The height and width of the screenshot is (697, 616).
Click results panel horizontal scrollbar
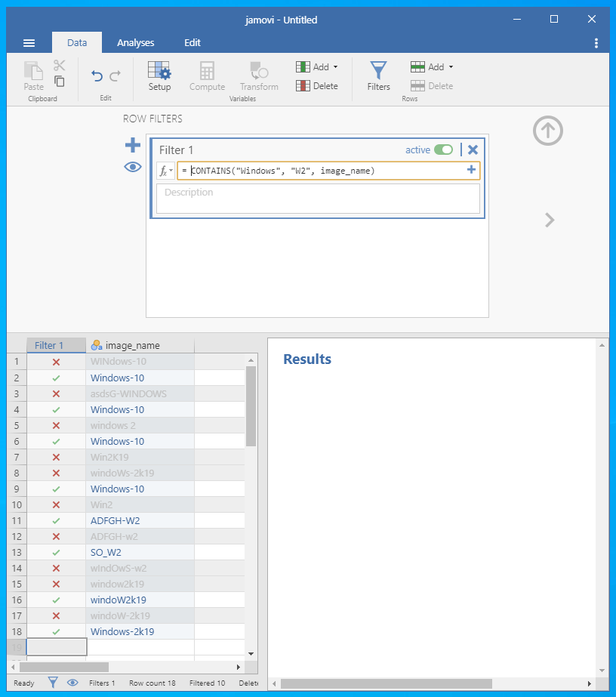[x=387, y=683]
